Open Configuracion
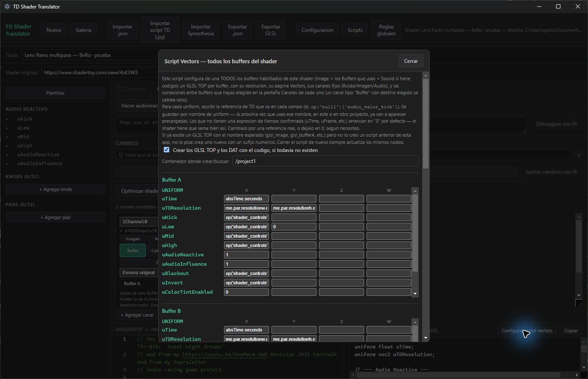Image resolution: width=588 pixels, height=379 pixels. 317,30
